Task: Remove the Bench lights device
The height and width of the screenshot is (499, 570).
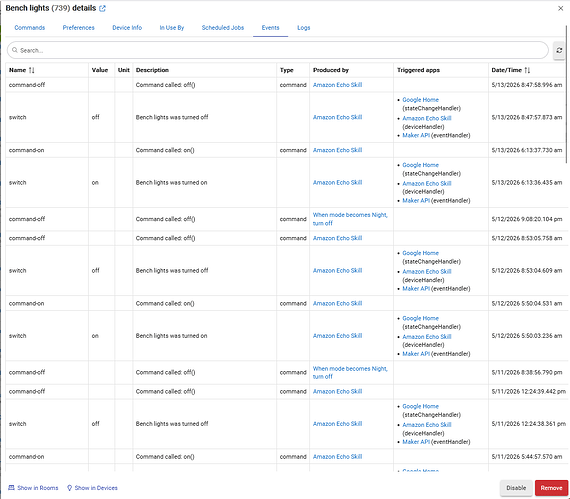Action: coord(551,488)
